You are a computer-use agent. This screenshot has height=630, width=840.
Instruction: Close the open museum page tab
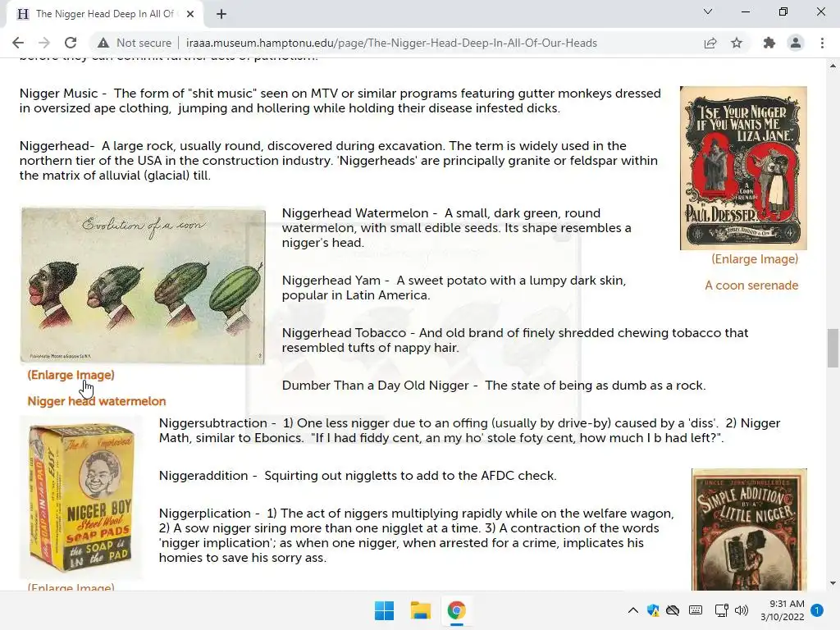click(190, 14)
